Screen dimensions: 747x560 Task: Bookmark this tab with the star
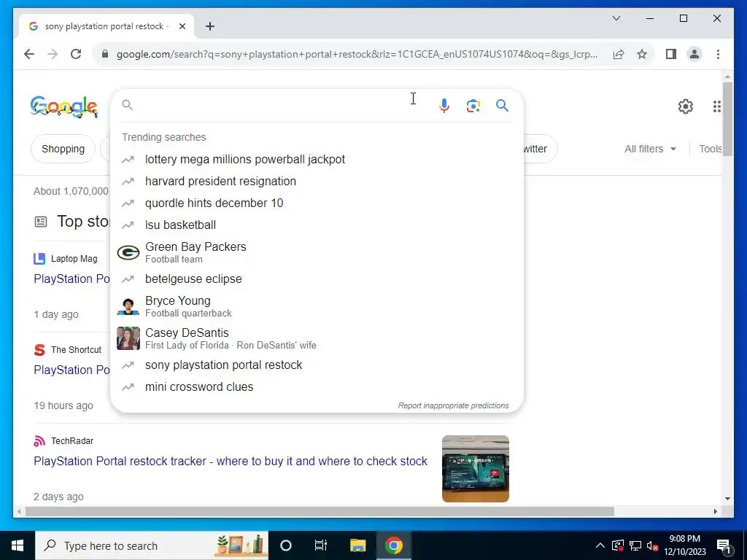(642, 54)
